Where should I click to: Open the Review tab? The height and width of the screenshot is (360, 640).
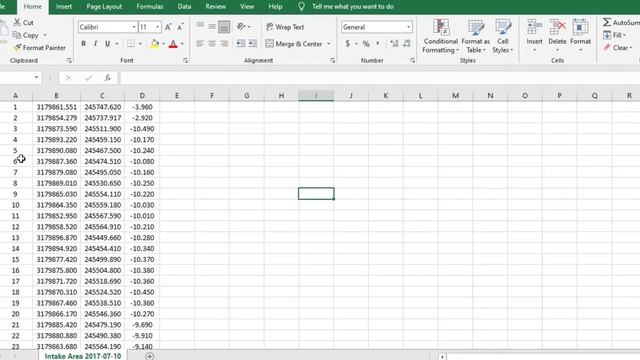click(x=216, y=7)
